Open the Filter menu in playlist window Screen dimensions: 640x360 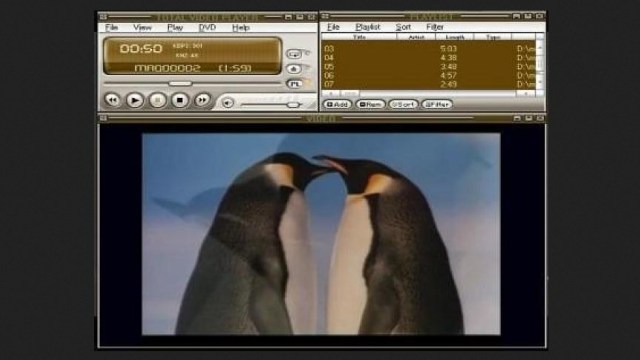[x=435, y=27]
